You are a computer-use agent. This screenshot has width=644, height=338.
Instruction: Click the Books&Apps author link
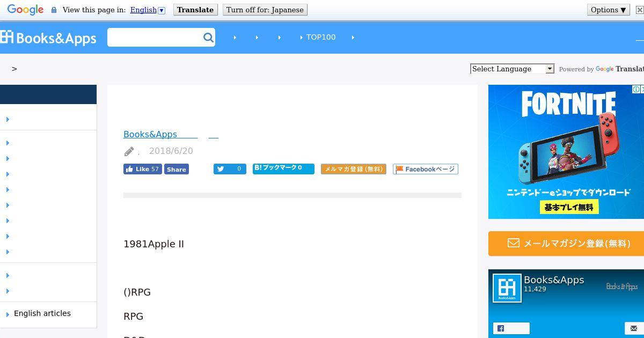coord(160,134)
